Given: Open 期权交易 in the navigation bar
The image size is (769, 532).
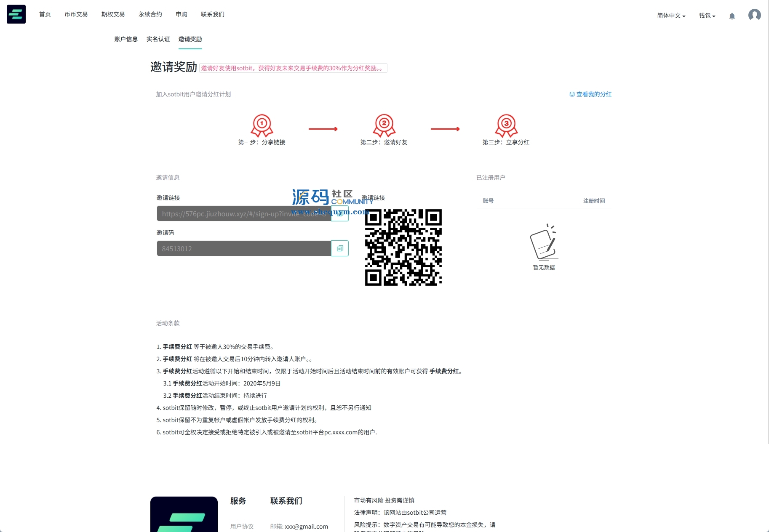Looking at the screenshot, I should [113, 14].
